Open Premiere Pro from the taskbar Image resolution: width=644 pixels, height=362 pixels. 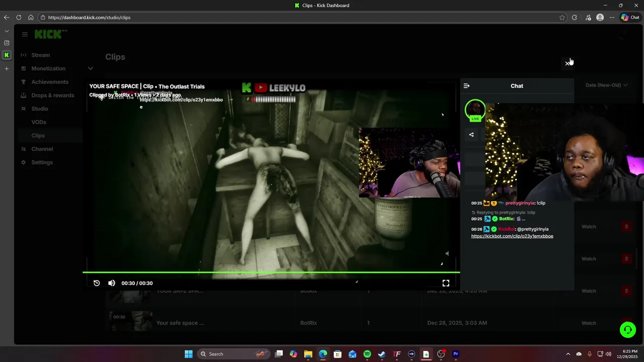click(456, 354)
